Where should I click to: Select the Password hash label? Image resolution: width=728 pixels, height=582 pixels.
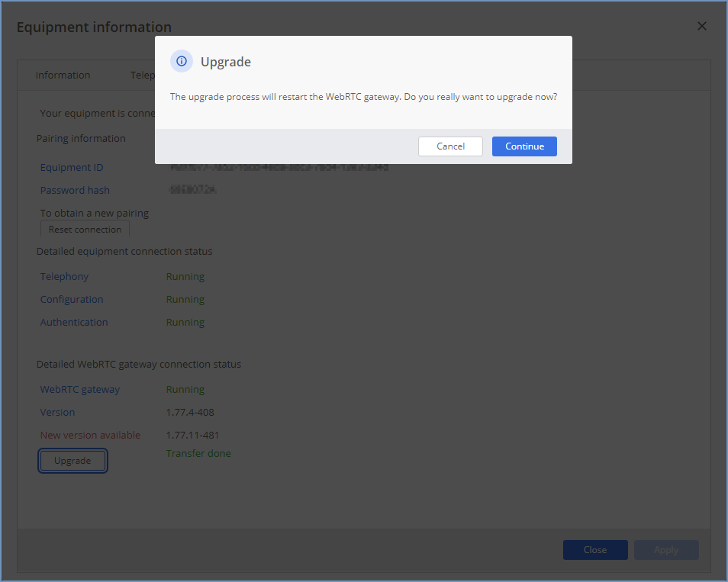pyautogui.click(x=75, y=190)
